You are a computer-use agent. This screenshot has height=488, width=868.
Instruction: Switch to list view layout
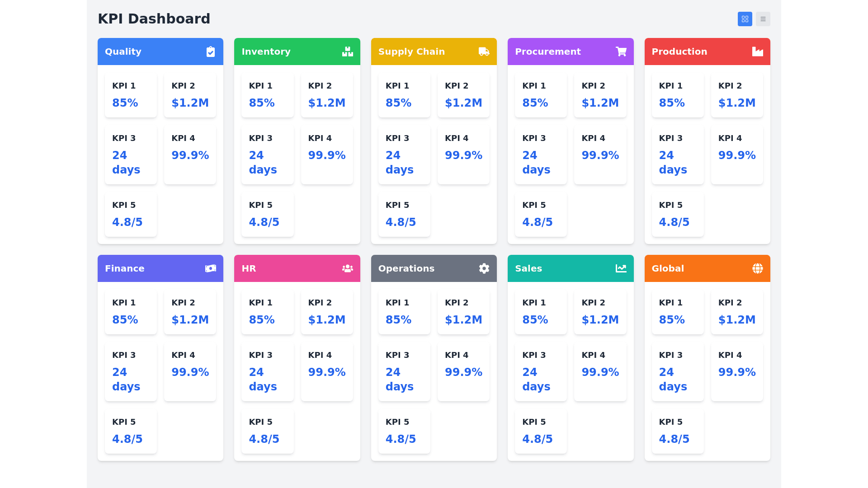(763, 19)
